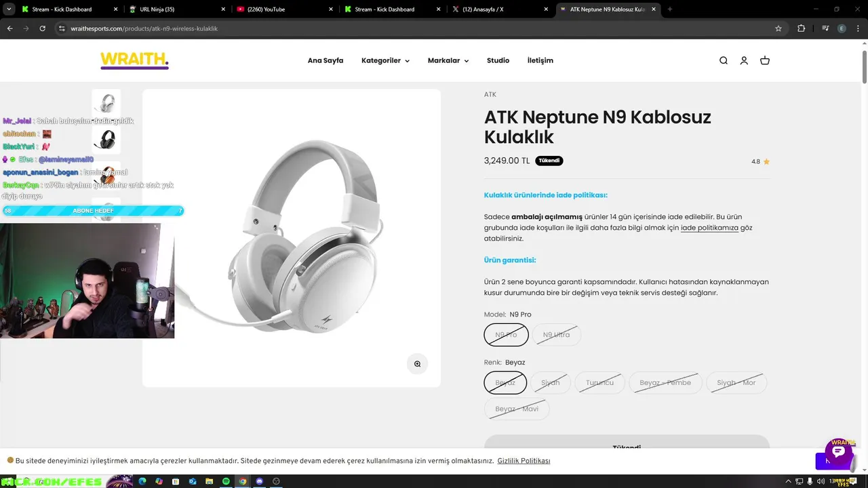Select the N9 Ultra model option
Image resolution: width=868 pixels, height=488 pixels.
point(556,335)
